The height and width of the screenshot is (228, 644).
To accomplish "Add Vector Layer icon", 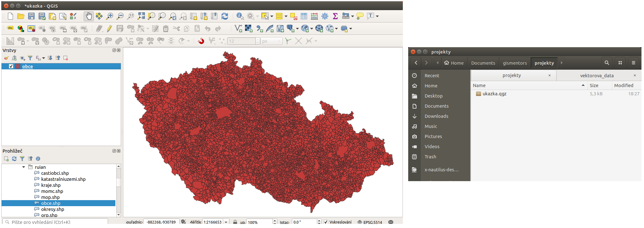I will [x=238, y=28].
